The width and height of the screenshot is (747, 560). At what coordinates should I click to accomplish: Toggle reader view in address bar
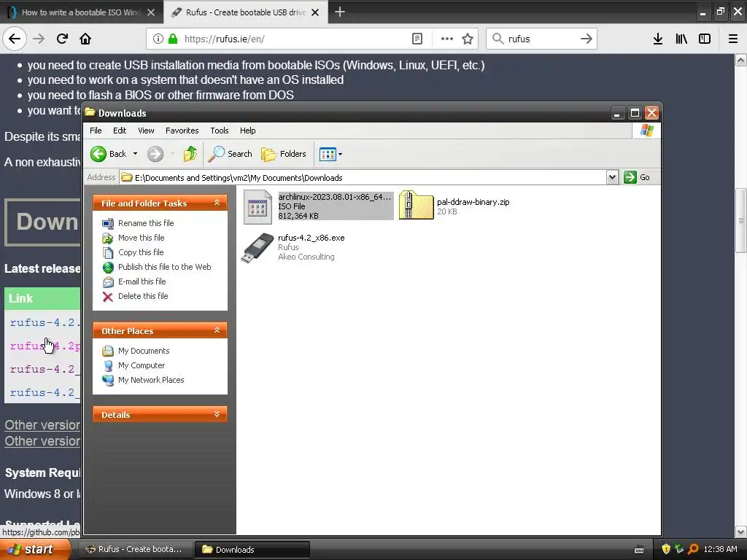pos(417,39)
